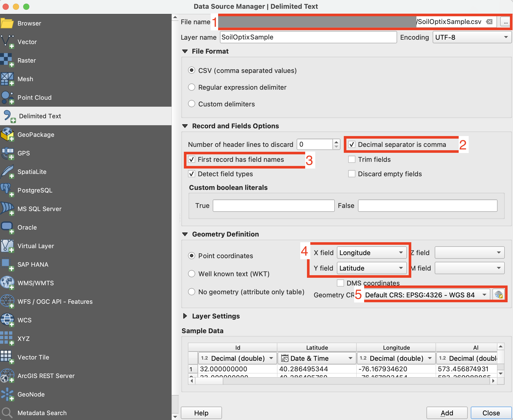Screen dimensions: 513x420
Task: Expand the Layer Settings section
Action: coord(185,316)
